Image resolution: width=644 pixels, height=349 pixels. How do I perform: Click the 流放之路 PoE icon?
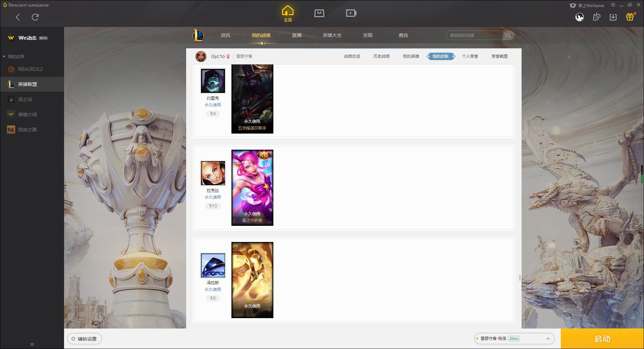pos(11,130)
